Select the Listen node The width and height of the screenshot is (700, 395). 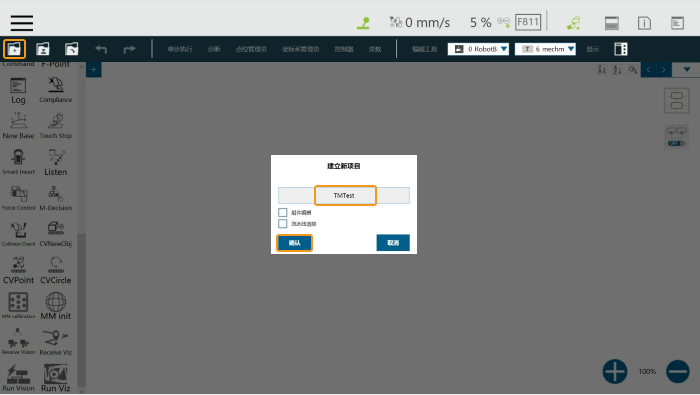[56, 162]
